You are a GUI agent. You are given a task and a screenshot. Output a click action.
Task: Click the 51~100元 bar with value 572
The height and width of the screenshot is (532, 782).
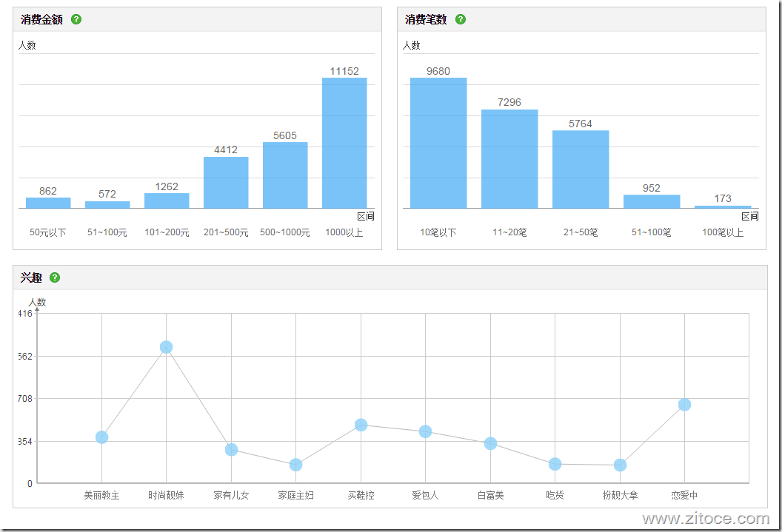[x=107, y=204]
